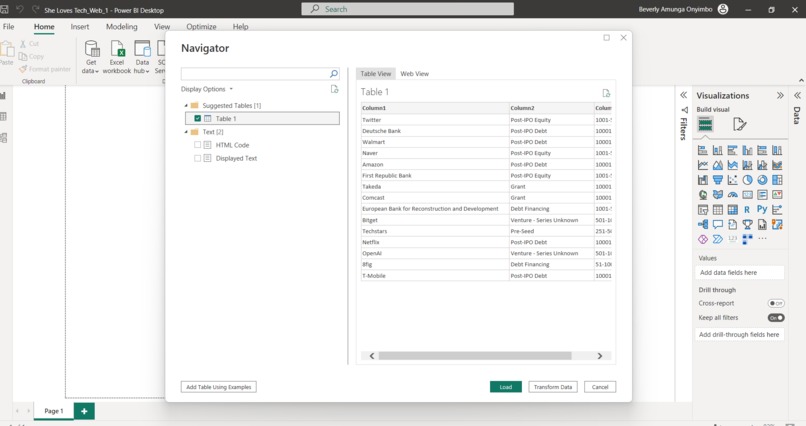
Task: Select the line chart visual
Action: tap(703, 165)
